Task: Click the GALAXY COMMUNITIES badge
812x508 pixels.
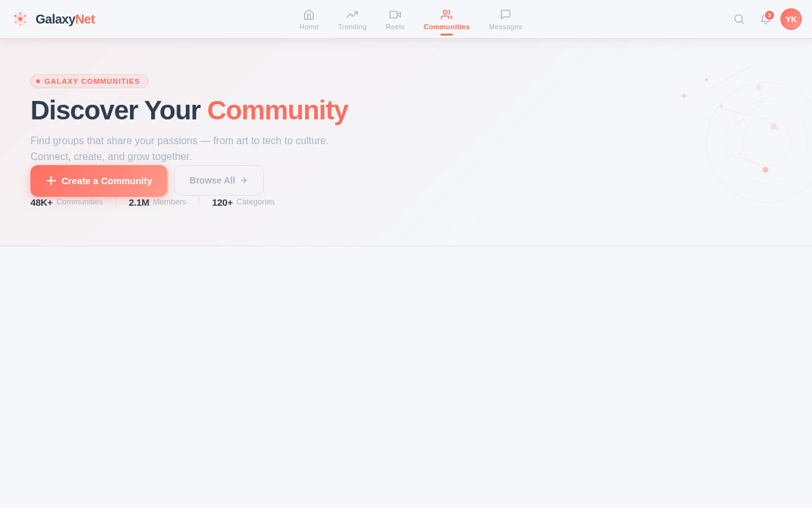Action: [x=89, y=81]
